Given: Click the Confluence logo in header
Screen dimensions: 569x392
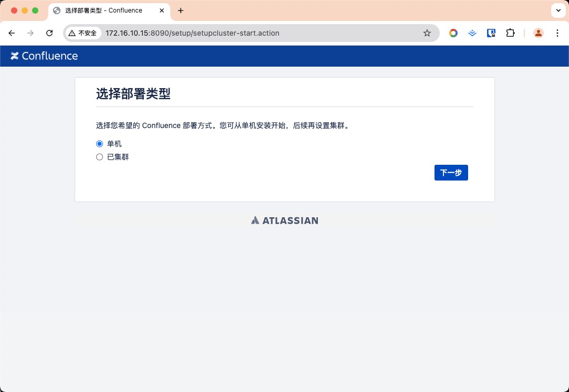Looking at the screenshot, I should 44,56.
